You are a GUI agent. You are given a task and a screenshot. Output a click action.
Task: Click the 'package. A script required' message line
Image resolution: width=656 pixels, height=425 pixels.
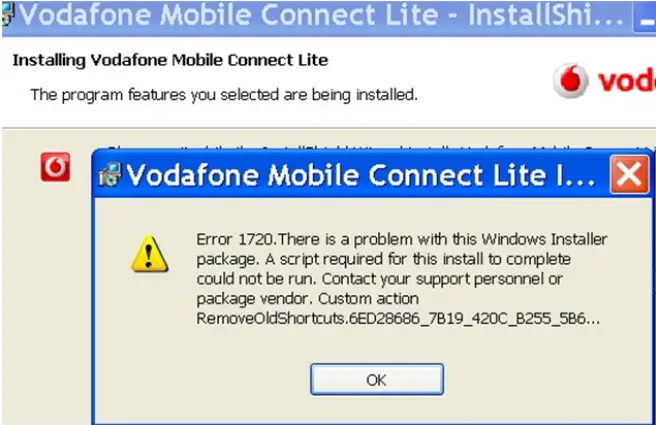384,259
